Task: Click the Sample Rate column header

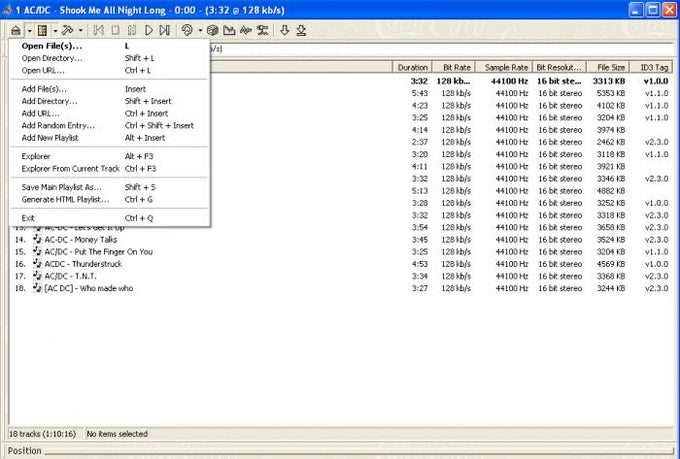Action: pyautogui.click(x=504, y=67)
